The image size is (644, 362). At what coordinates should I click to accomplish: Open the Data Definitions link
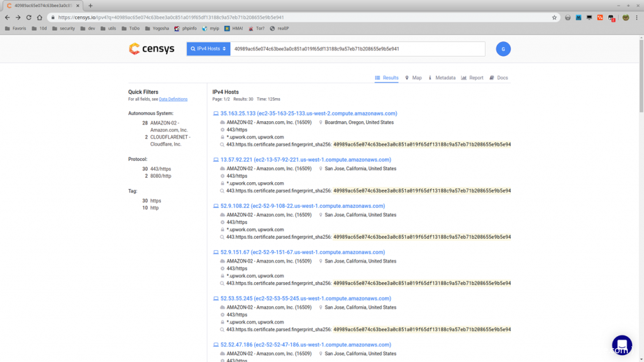point(173,99)
